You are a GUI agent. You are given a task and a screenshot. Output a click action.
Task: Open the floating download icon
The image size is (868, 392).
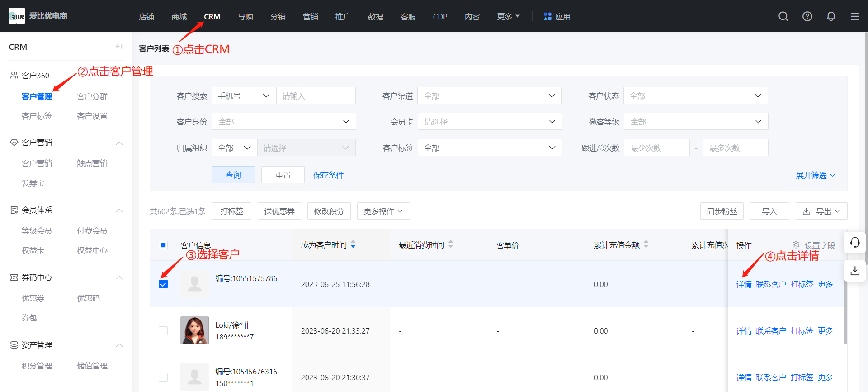pos(855,271)
